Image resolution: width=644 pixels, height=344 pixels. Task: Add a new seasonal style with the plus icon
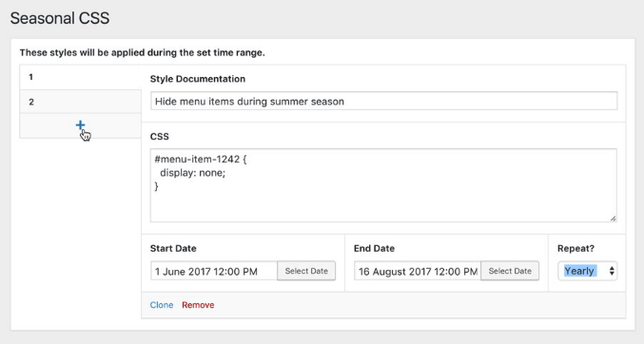point(80,125)
